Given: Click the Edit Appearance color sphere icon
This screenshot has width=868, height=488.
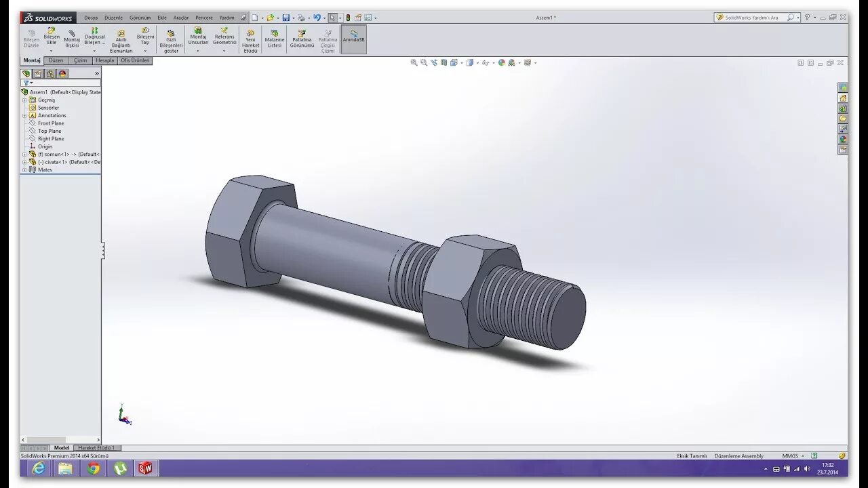Looking at the screenshot, I should coord(502,62).
